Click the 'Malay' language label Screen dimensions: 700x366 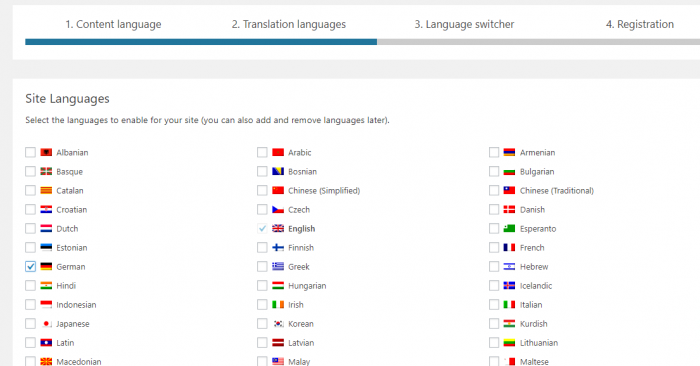(x=299, y=362)
